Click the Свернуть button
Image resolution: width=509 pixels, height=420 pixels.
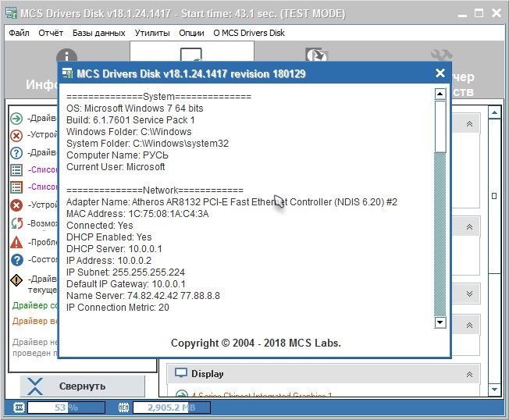pos(83,386)
